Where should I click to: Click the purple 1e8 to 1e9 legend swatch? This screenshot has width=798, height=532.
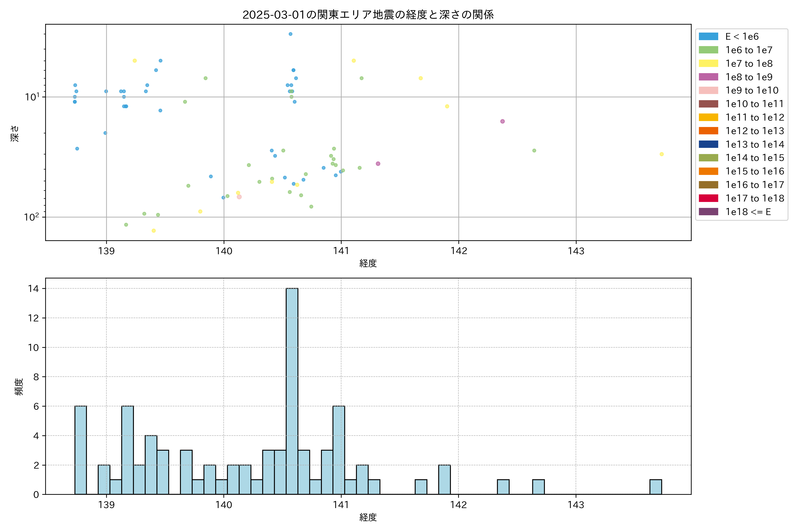pyautogui.click(x=708, y=77)
